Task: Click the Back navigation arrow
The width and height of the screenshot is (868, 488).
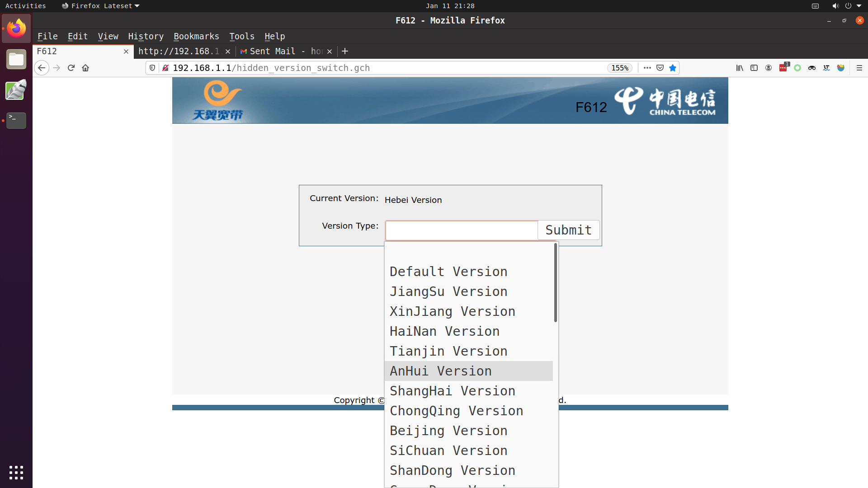Action: coord(42,68)
